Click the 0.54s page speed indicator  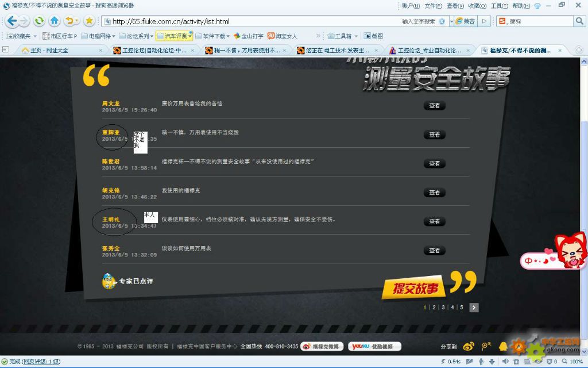point(451,362)
